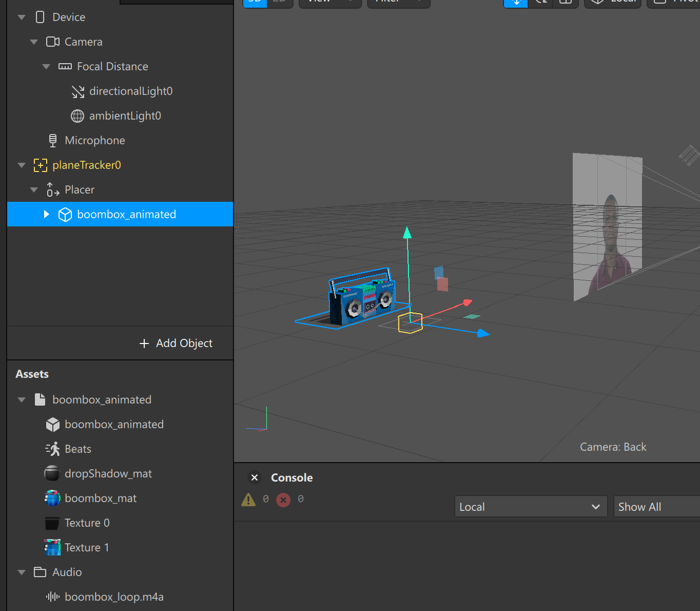Viewport: 700px width, 611px height.
Task: Collapse the Device tree node
Action: pyautogui.click(x=22, y=17)
